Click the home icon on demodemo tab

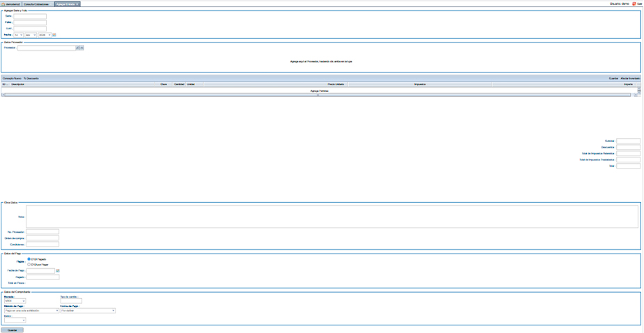[x=4, y=3]
